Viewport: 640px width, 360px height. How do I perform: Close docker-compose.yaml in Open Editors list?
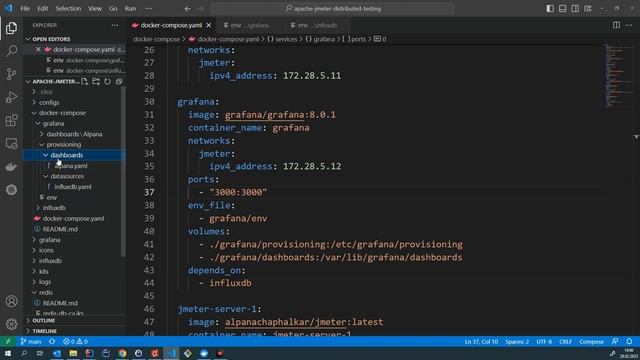point(38,49)
